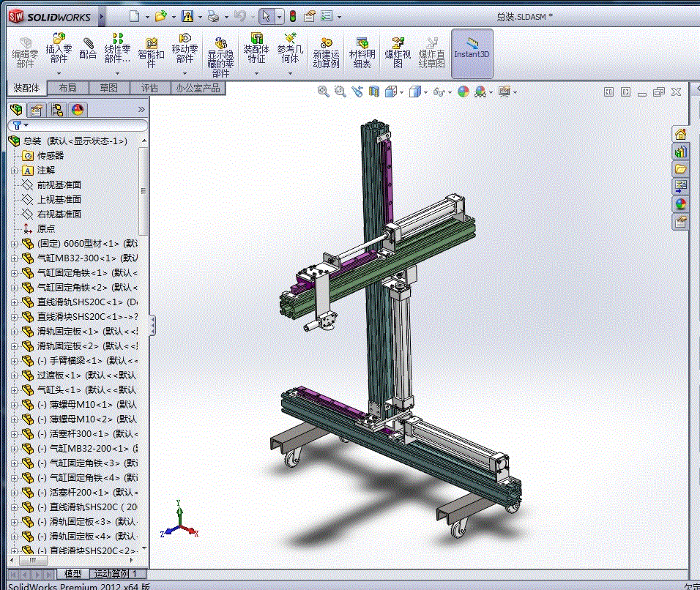
Task: Select 前视基准面 plane in tree
Action: 59,184
